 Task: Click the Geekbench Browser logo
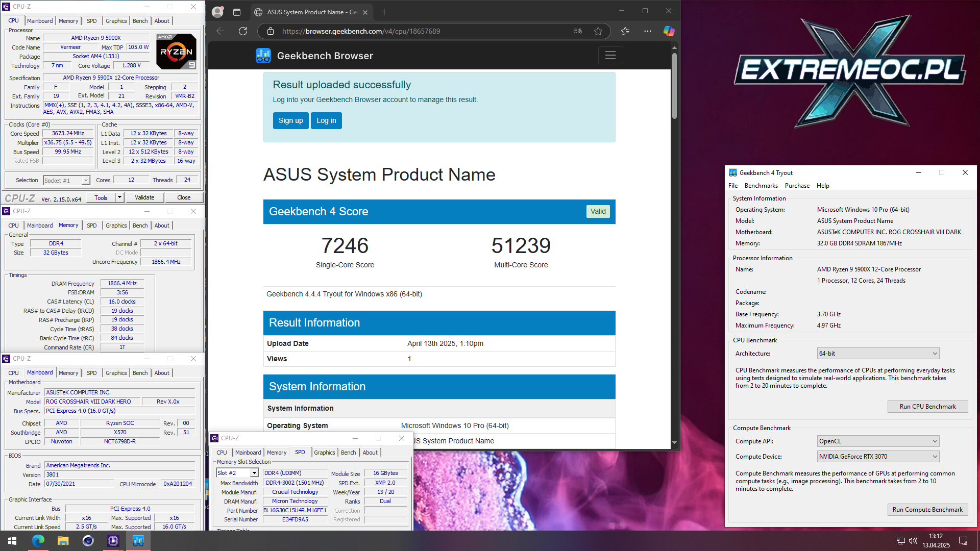pos(263,56)
